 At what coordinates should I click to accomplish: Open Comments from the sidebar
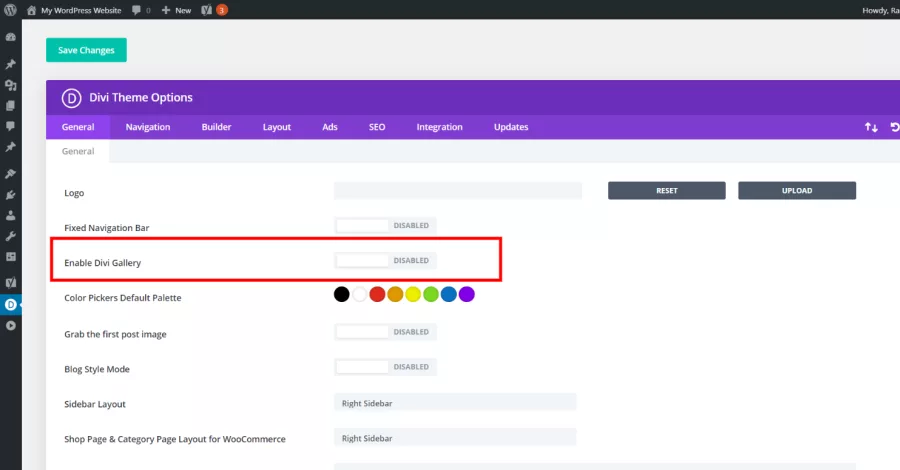(x=10, y=126)
